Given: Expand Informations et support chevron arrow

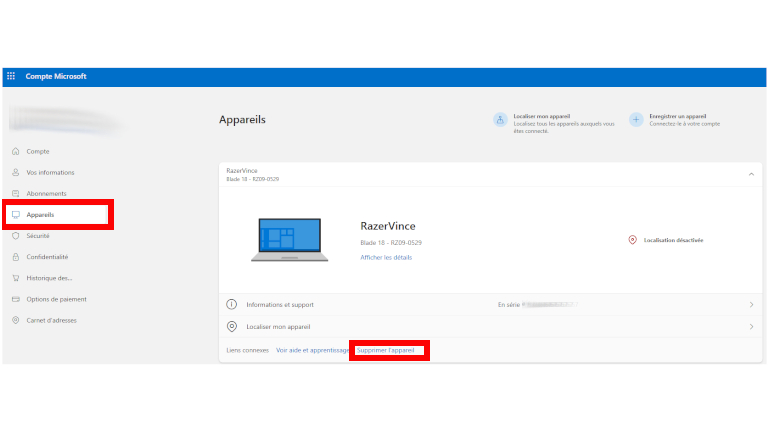Looking at the screenshot, I should [x=751, y=305].
